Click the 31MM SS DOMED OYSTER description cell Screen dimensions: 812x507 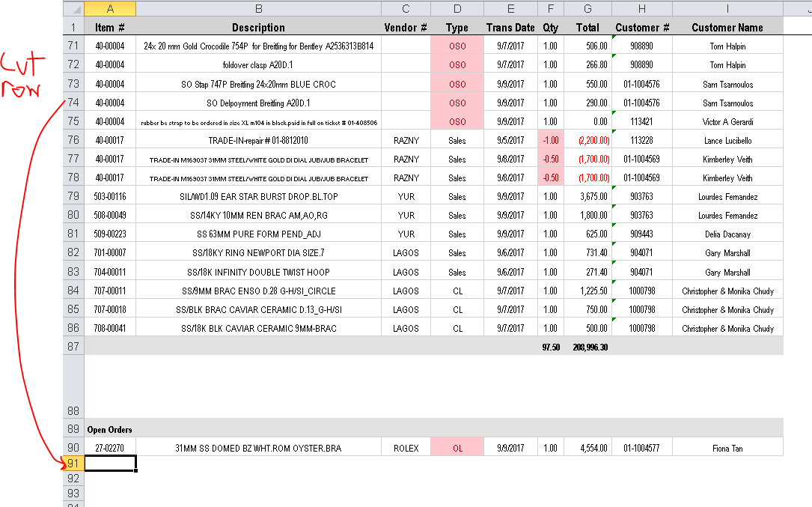(258, 446)
